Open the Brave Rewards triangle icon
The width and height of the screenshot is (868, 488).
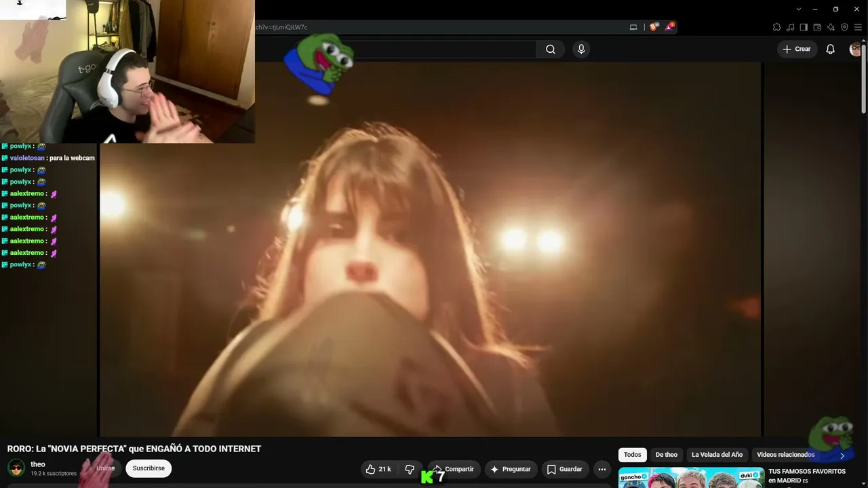point(669,27)
